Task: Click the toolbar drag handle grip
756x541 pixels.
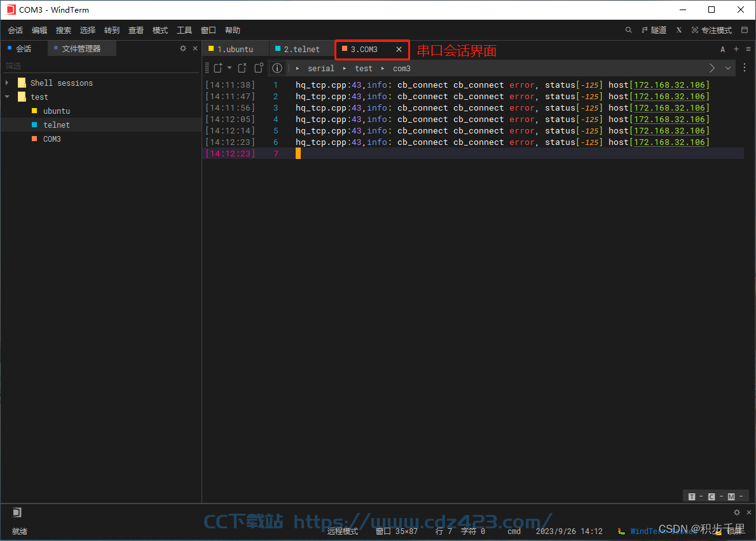Action: point(207,68)
